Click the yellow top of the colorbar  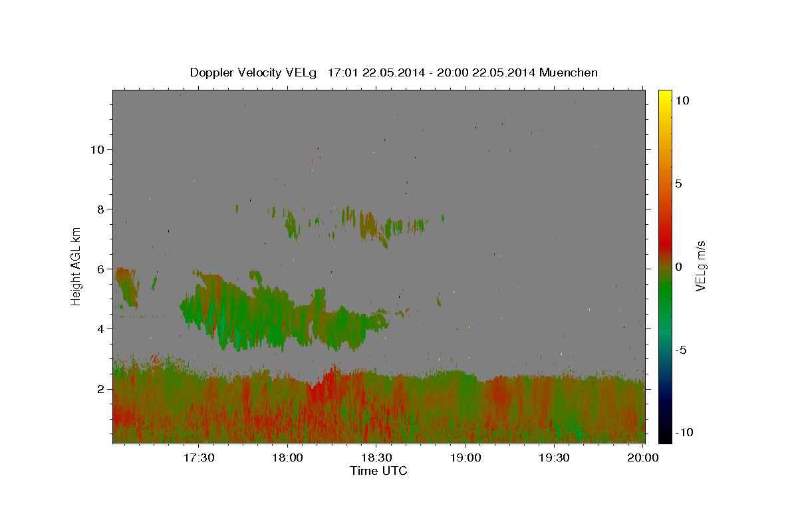(665, 95)
